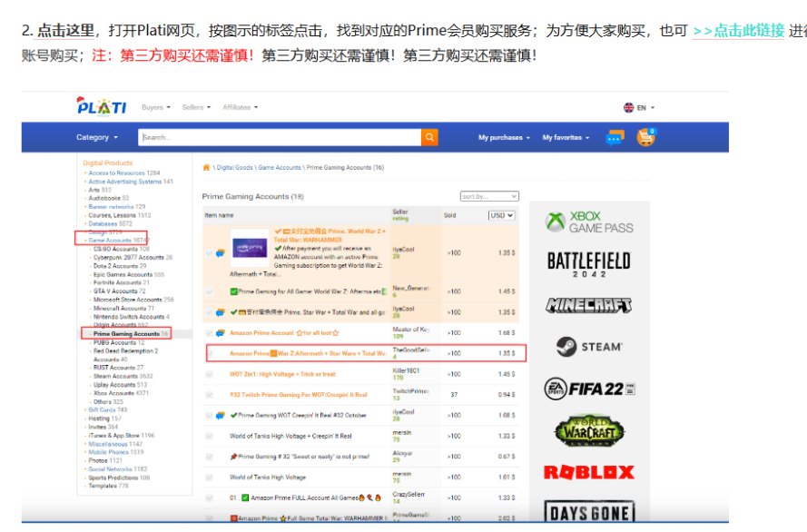807x532 pixels.
Task: Select Epic Games Accounts category
Action: 123,274
